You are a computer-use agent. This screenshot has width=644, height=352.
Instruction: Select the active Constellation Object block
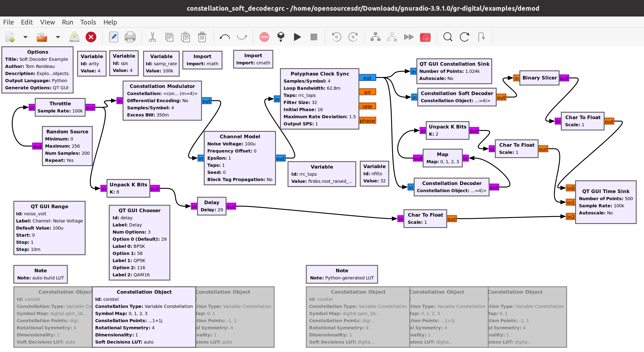[x=144, y=317]
